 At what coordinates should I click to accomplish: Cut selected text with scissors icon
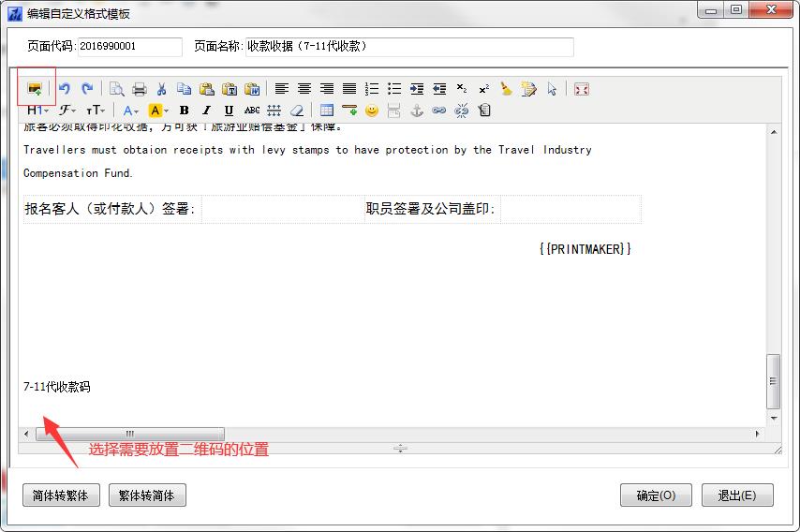(161, 89)
